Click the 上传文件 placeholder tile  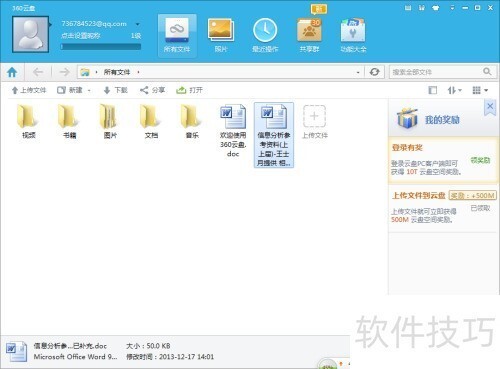315,122
